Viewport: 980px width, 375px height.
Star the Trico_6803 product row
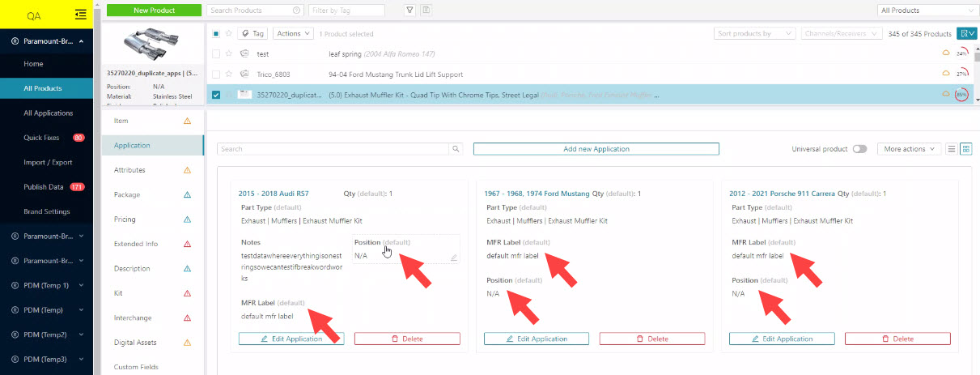coord(228,74)
